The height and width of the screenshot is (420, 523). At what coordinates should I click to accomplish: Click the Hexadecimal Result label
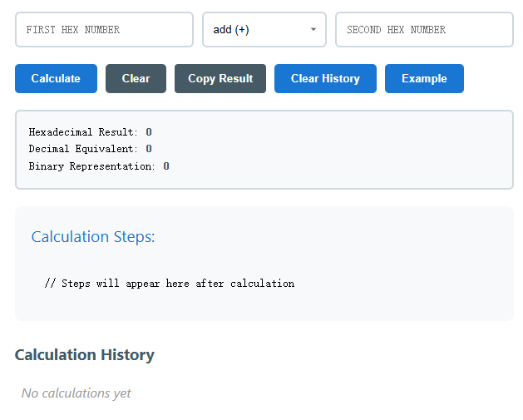83,132
